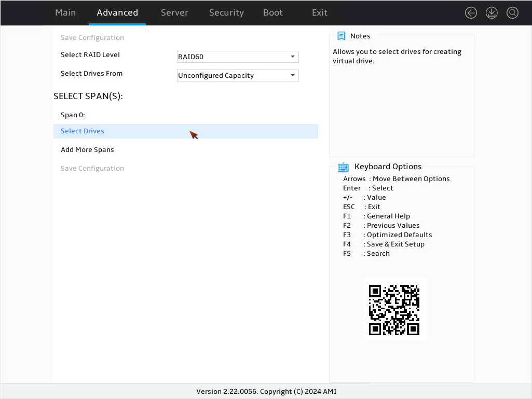Click the Select RAID Level label
Screen dimensions: 532x399
[x=90, y=54]
